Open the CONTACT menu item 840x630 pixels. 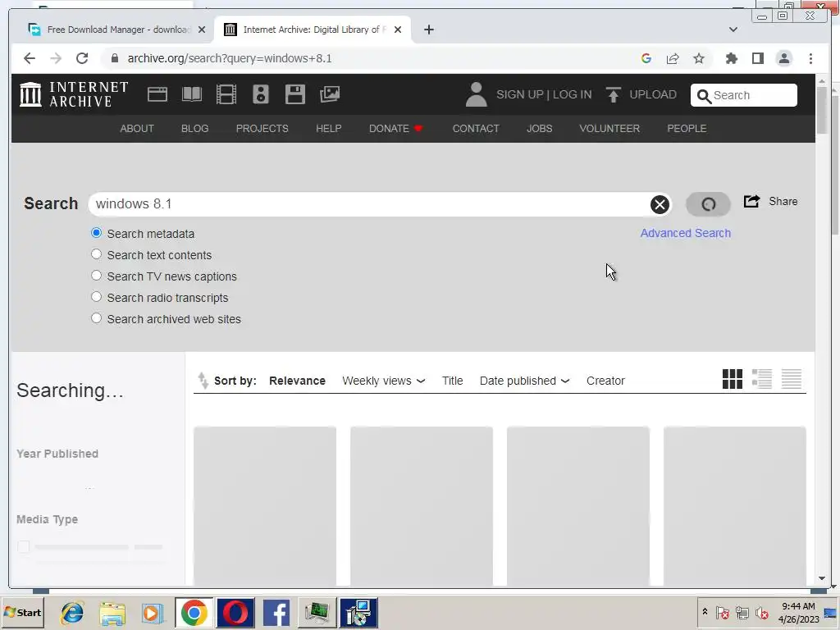coord(476,129)
